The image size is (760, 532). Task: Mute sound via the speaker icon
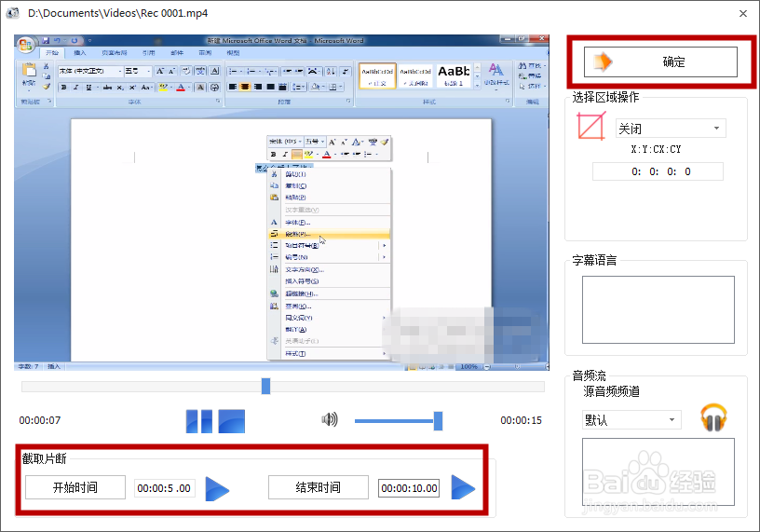[x=330, y=419]
